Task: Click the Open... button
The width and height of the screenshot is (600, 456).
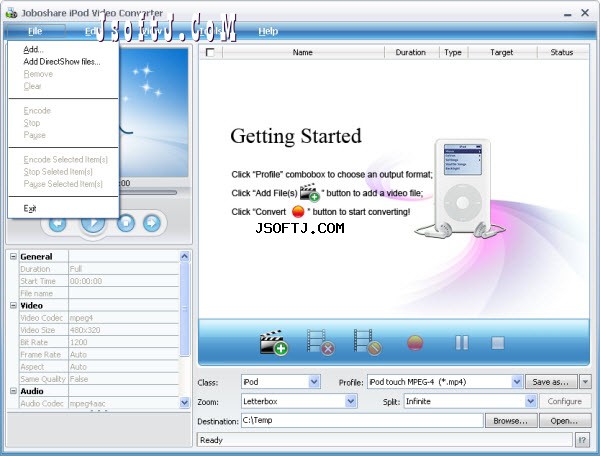Action: (x=565, y=421)
